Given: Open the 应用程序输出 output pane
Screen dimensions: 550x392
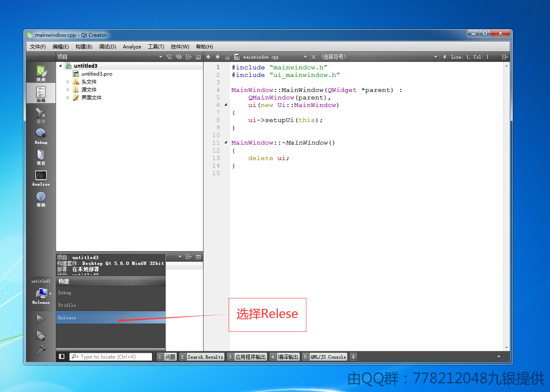Looking at the screenshot, I should 247,356.
